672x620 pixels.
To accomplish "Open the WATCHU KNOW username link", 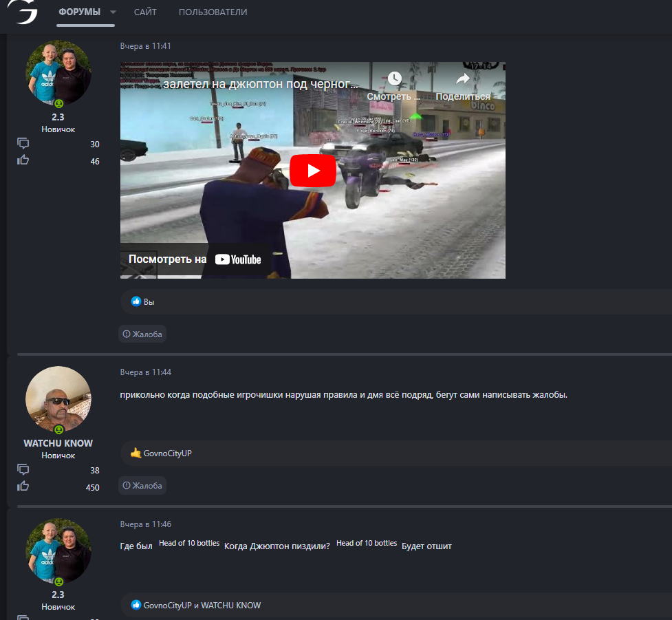I will tap(58, 443).
